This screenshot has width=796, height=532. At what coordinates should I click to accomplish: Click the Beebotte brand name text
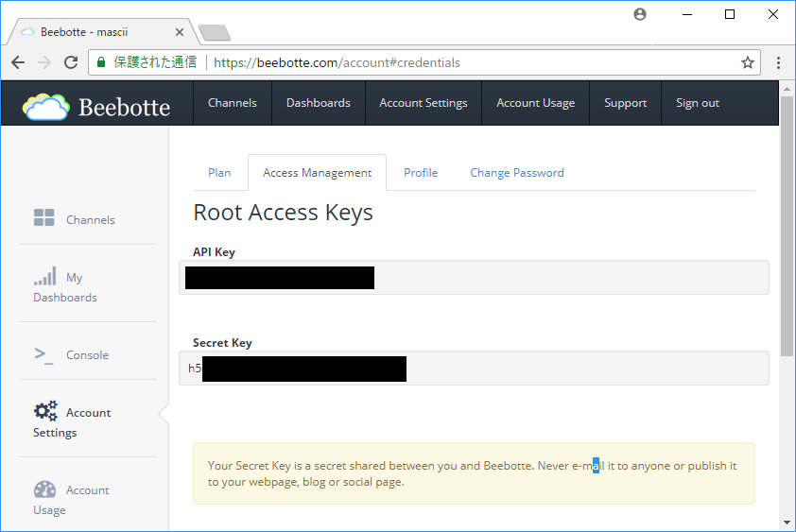[125, 107]
